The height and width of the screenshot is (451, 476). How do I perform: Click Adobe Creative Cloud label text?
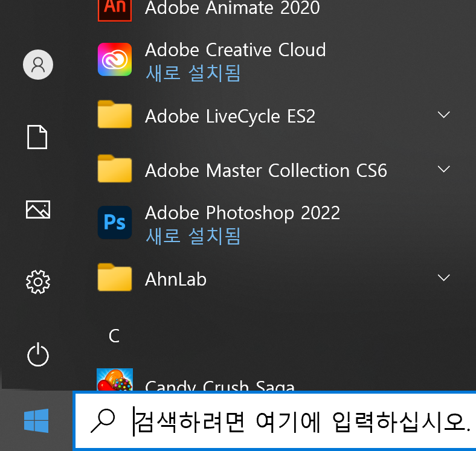pyautogui.click(x=236, y=50)
